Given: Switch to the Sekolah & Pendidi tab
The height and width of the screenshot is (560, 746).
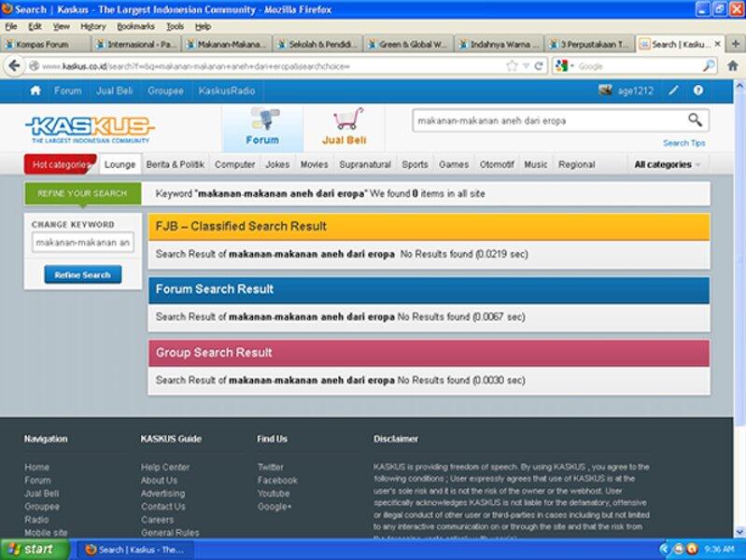Looking at the screenshot, I should 317,44.
